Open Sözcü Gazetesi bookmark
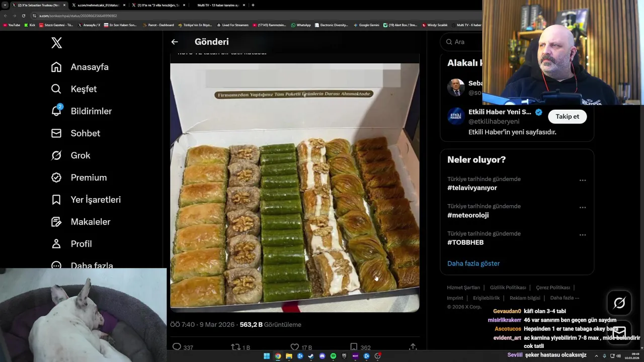The width and height of the screenshot is (644, 362). coord(56,25)
